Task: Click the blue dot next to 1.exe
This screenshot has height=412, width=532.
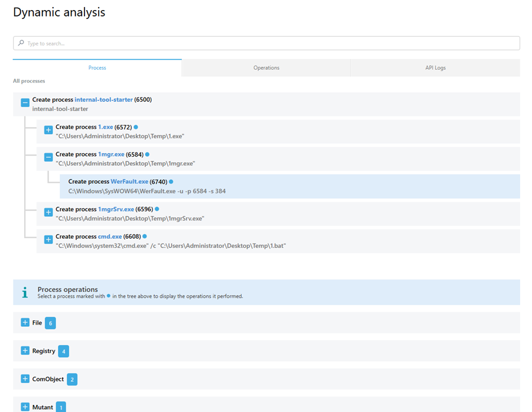Action: (135, 127)
